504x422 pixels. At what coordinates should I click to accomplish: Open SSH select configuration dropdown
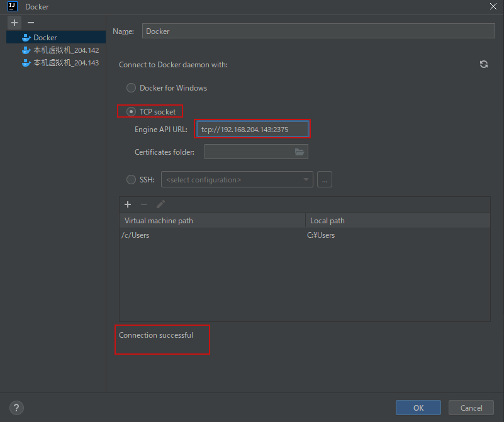click(x=237, y=179)
